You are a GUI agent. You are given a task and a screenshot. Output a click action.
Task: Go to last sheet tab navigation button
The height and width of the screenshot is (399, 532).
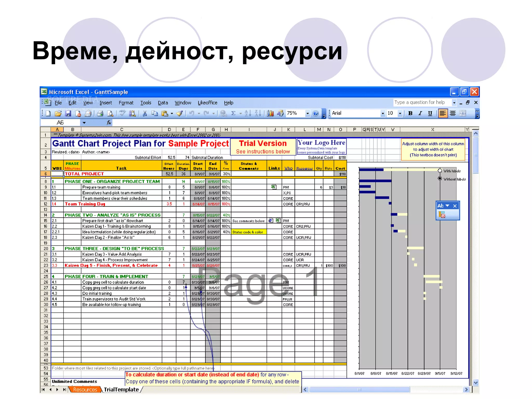64,389
